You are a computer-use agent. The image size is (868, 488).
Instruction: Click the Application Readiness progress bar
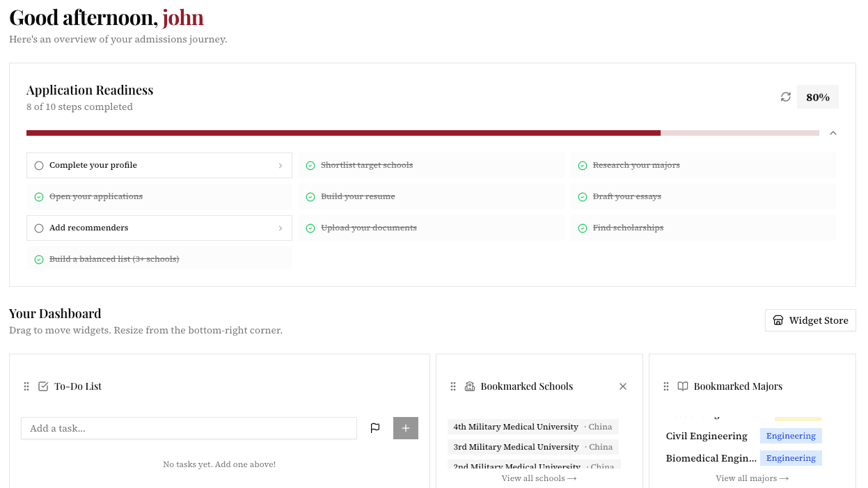tap(423, 133)
